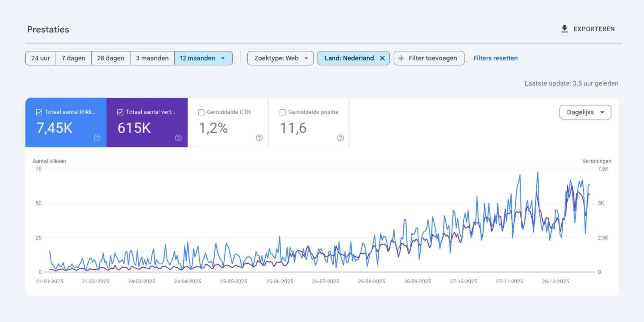Click the plus icon for adding filter

tap(401, 58)
